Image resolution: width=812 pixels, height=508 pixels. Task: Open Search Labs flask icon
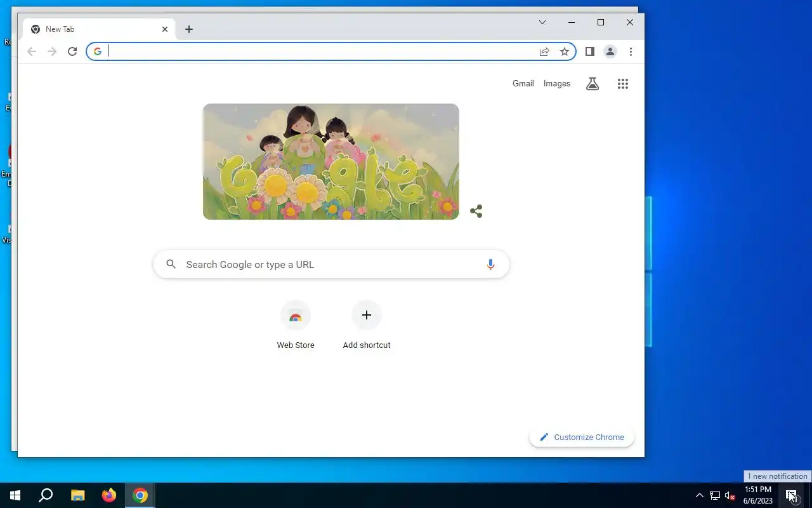pos(593,84)
